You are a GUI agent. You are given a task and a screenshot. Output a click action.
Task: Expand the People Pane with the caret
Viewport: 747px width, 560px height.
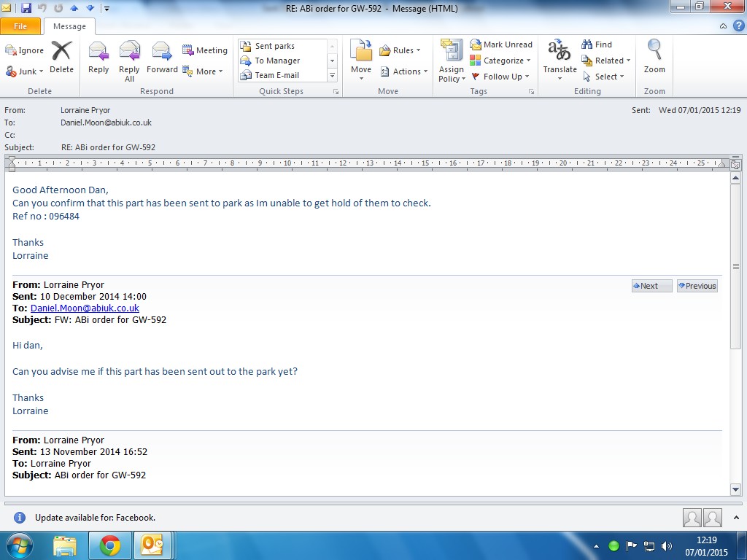pyautogui.click(x=737, y=518)
